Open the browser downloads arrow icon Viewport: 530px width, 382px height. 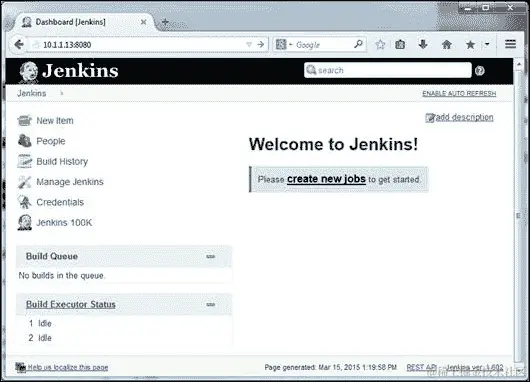(423, 44)
